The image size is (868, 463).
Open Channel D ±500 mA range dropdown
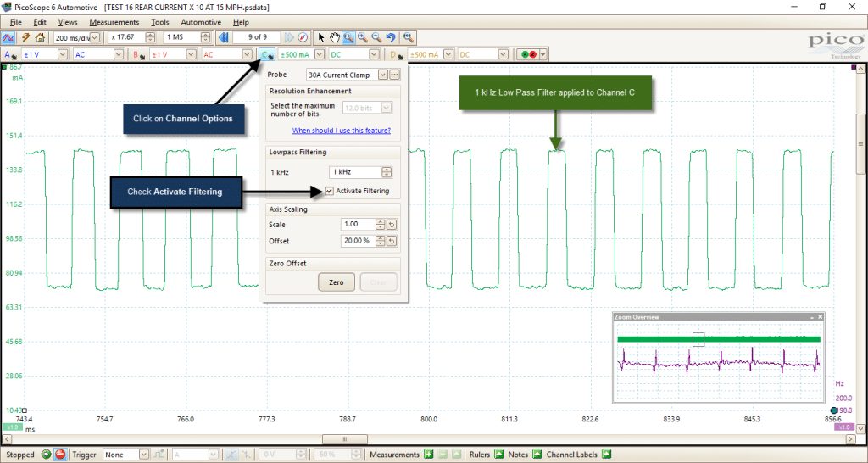point(448,54)
